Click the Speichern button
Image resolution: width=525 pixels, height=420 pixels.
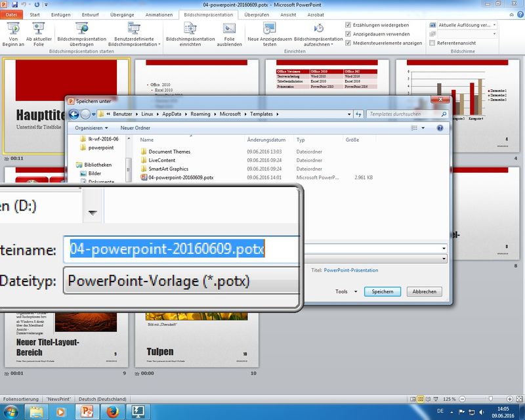(382, 291)
